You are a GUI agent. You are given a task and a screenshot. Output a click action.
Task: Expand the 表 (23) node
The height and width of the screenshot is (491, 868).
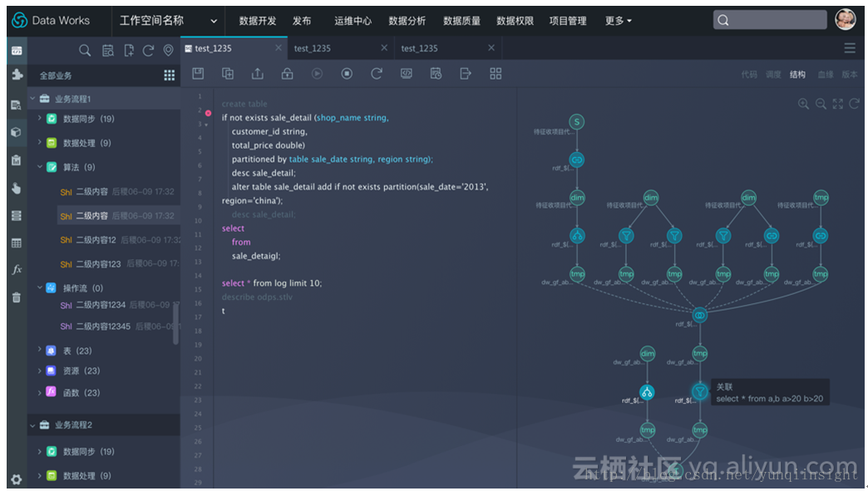[x=40, y=351]
